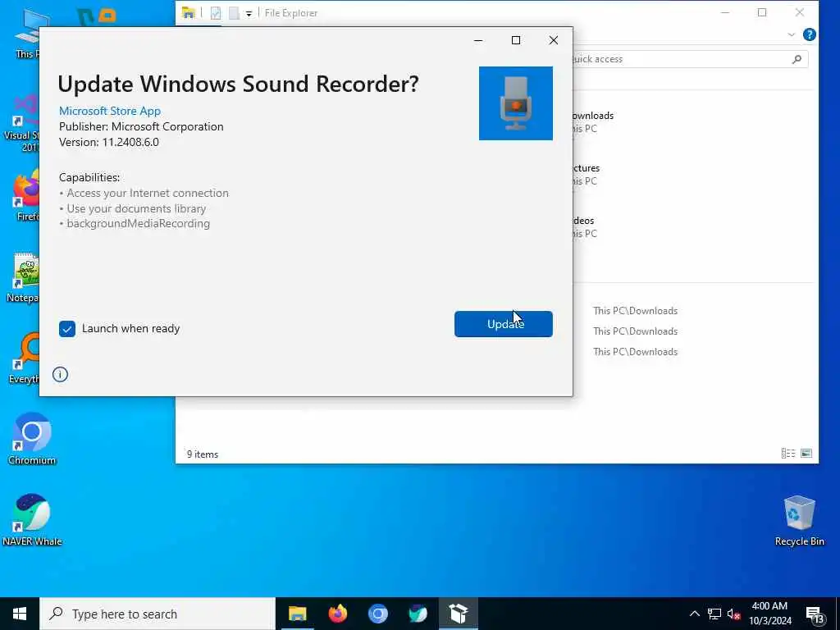Maximize the app installer dialog
Viewport: 840px width, 630px height.
[x=516, y=40]
